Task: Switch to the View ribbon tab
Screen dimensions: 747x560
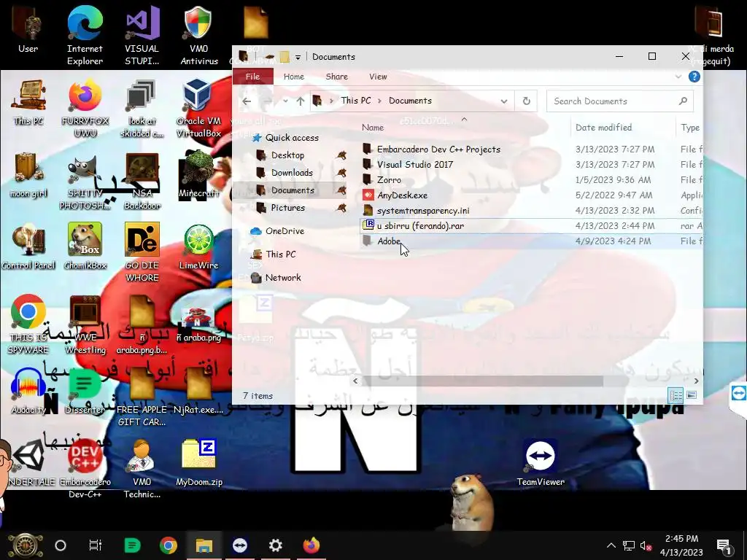Action: [x=378, y=77]
